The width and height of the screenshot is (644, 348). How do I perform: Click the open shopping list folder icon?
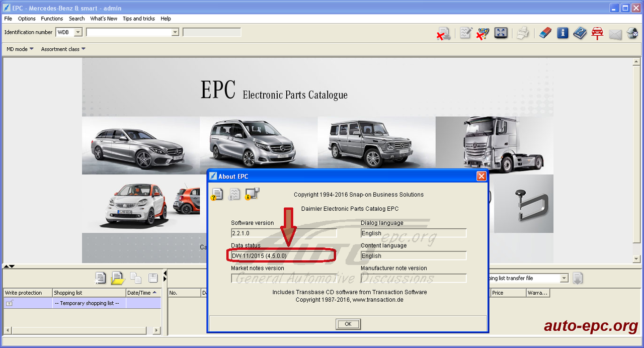(x=118, y=278)
